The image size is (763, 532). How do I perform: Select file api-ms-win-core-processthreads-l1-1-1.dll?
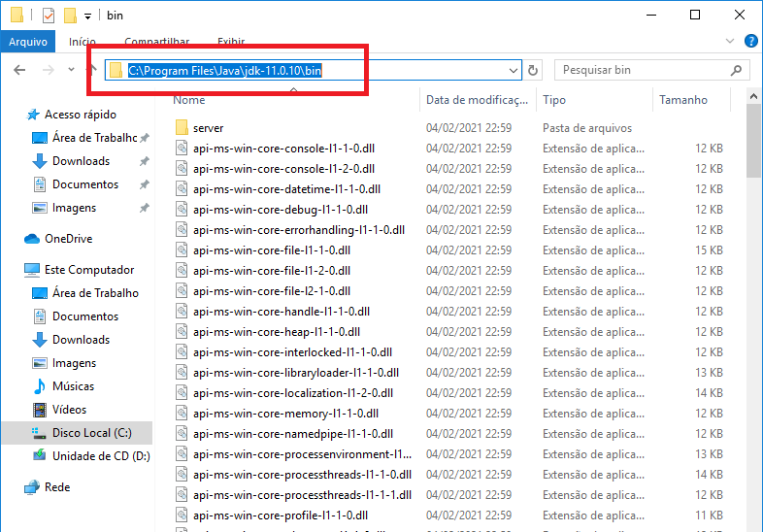pos(302,495)
